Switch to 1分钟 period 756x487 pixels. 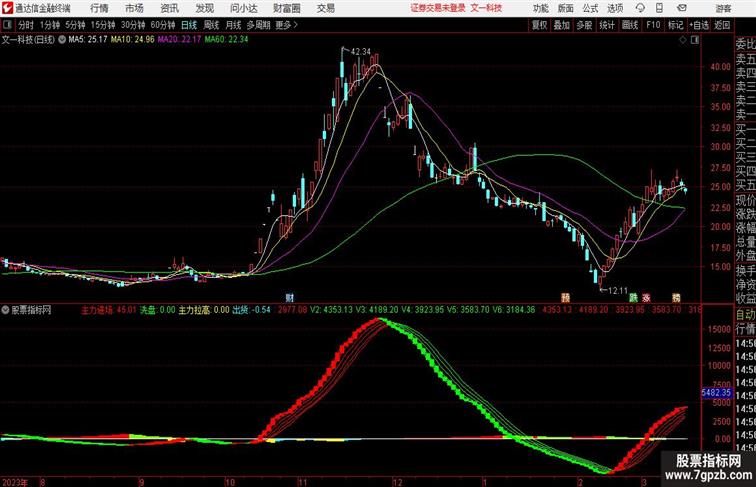click(50, 25)
